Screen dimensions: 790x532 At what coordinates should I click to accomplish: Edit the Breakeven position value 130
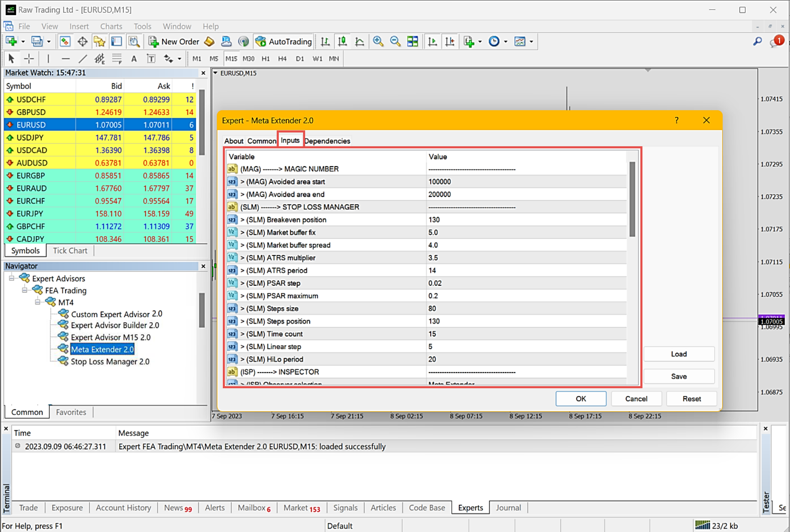pos(526,220)
